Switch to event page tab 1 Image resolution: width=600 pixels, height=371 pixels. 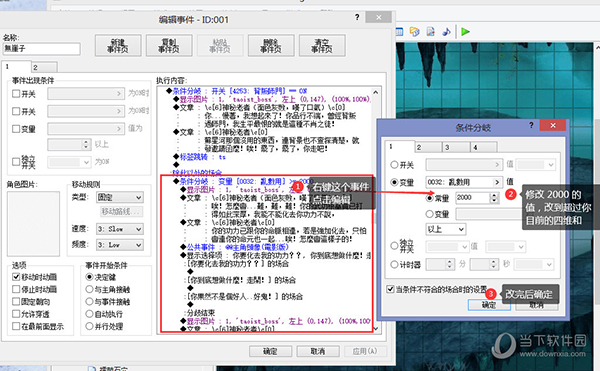pyautogui.click(x=16, y=67)
